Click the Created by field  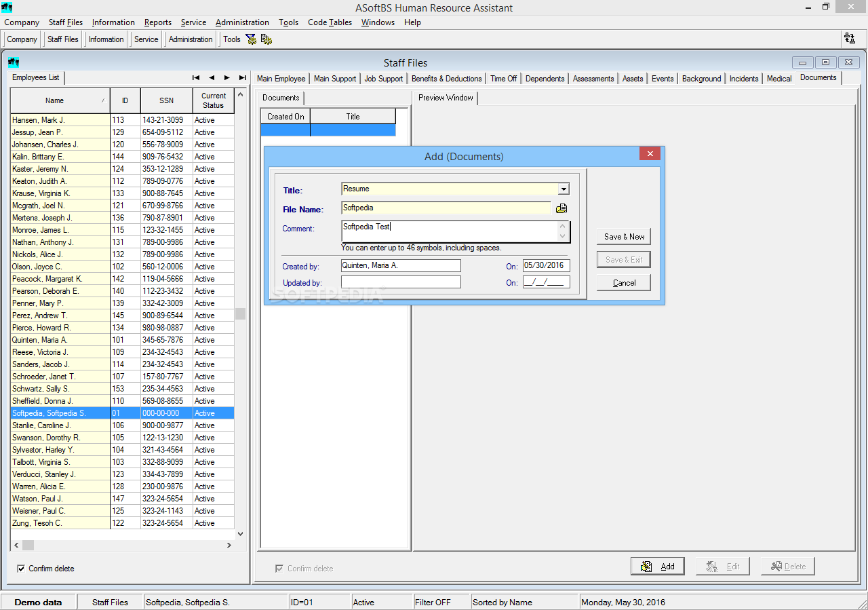point(401,265)
